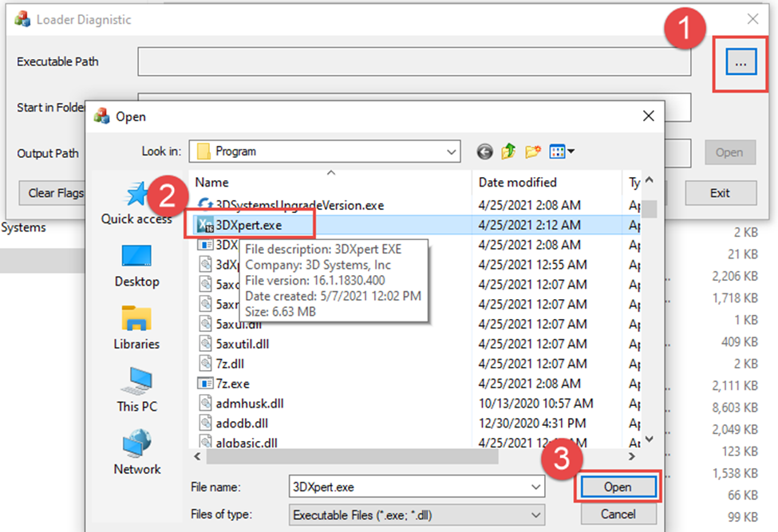Viewport: 778px width, 532px height.
Task: Click Cancel in the Open dialog
Action: [618, 514]
